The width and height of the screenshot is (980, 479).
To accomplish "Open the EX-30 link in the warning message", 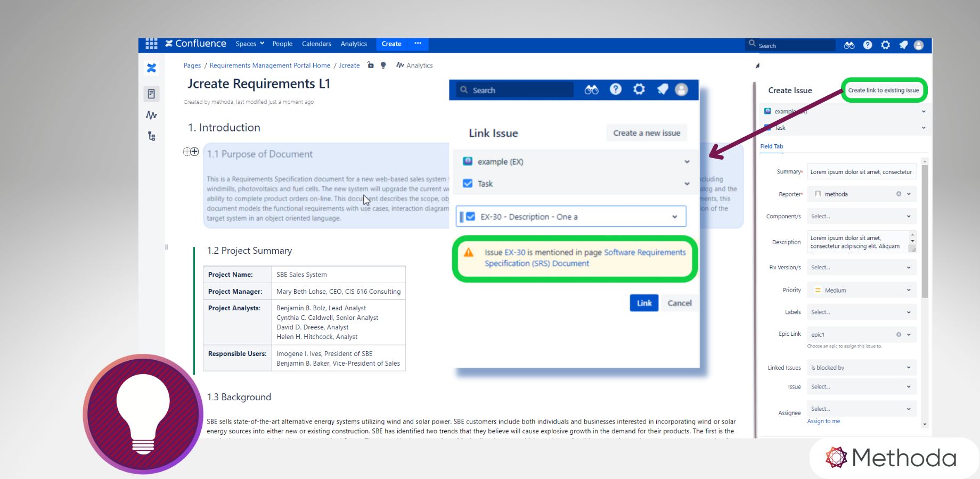I will tap(515, 252).
